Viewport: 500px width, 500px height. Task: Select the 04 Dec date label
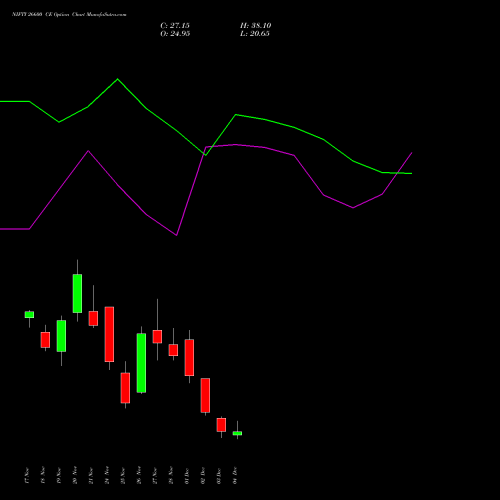click(235, 476)
